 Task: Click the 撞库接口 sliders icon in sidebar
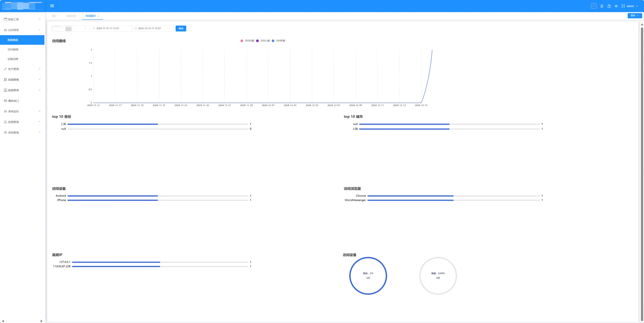[x=5, y=101]
